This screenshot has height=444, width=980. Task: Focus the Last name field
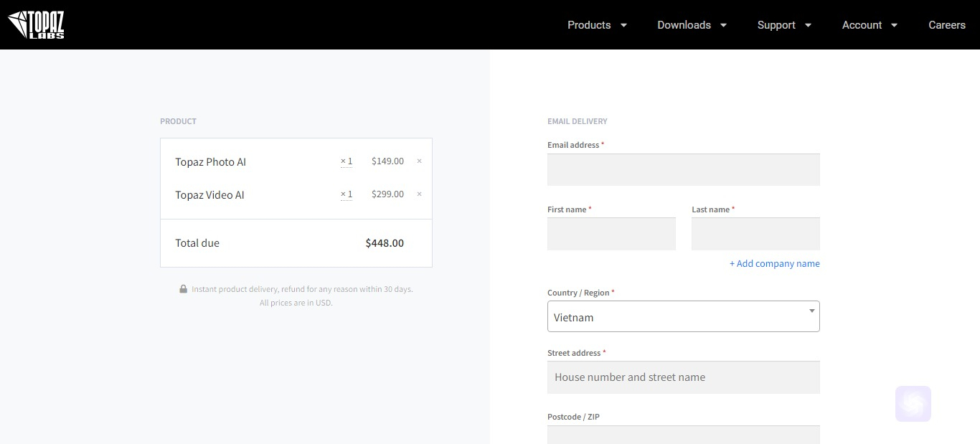pyautogui.click(x=755, y=234)
